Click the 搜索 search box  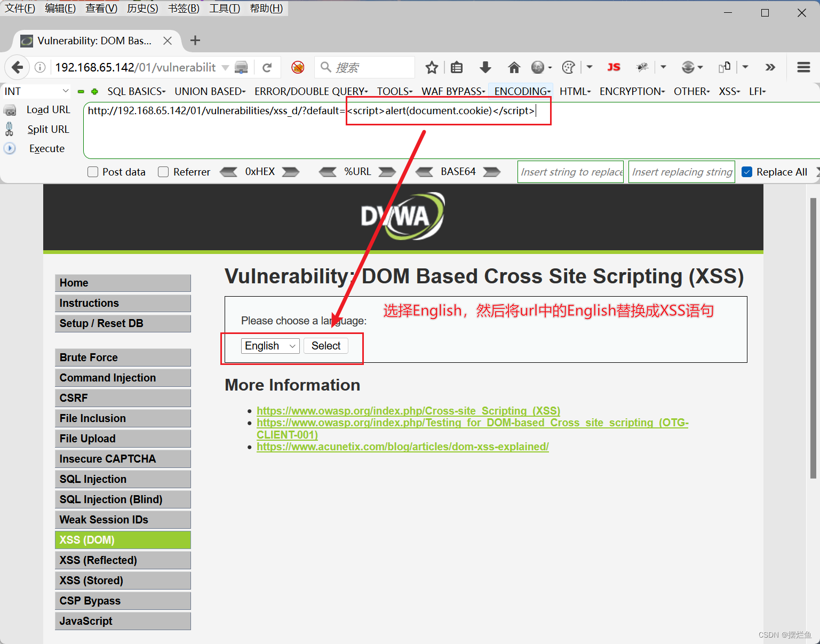[x=364, y=67]
